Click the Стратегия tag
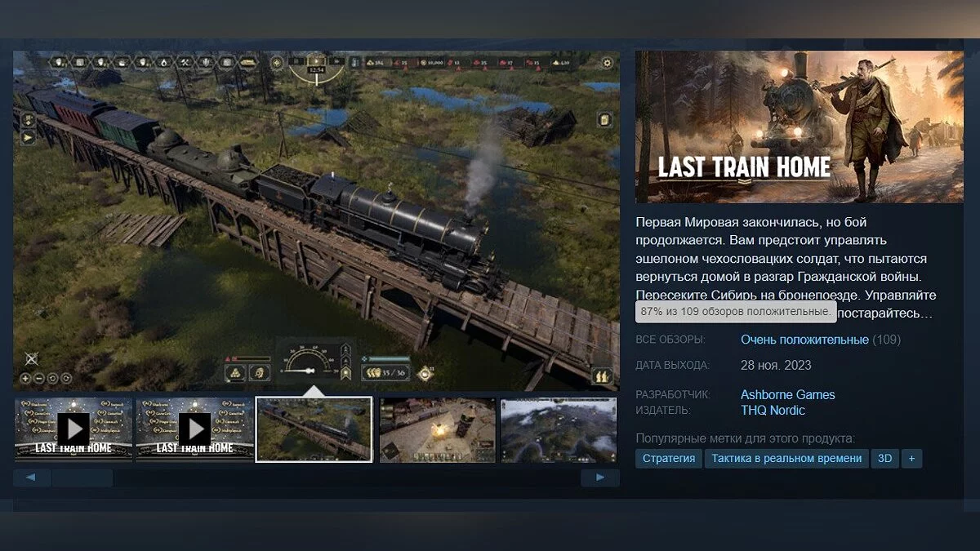980x551 pixels. (669, 459)
